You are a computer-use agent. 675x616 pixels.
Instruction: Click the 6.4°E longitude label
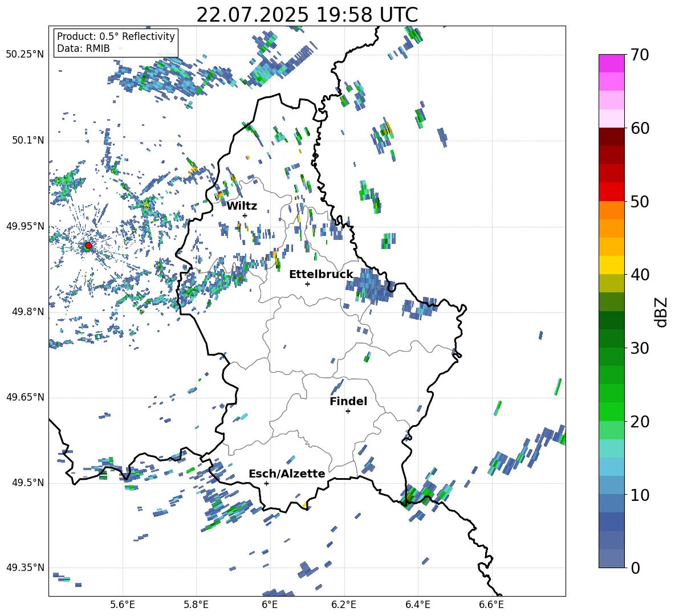coord(417,605)
